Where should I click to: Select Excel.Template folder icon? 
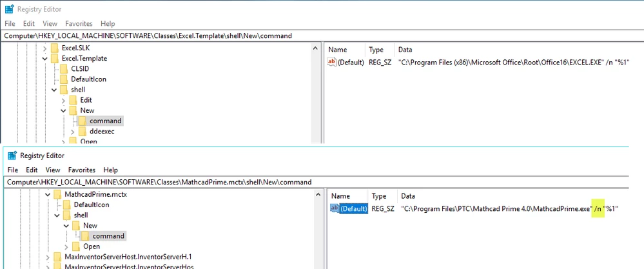(55, 58)
